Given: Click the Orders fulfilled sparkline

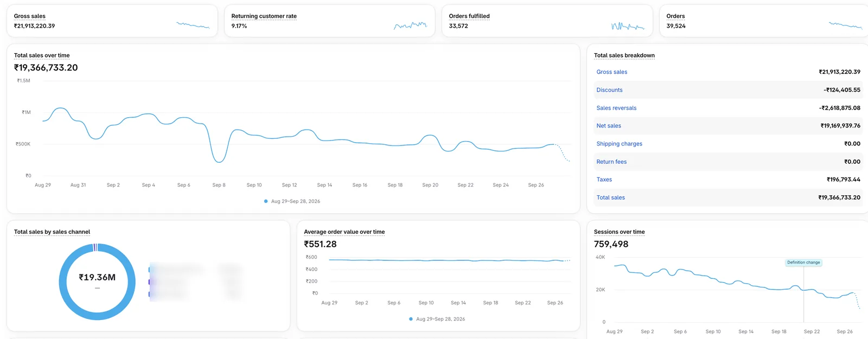Looking at the screenshot, I should pos(628,25).
